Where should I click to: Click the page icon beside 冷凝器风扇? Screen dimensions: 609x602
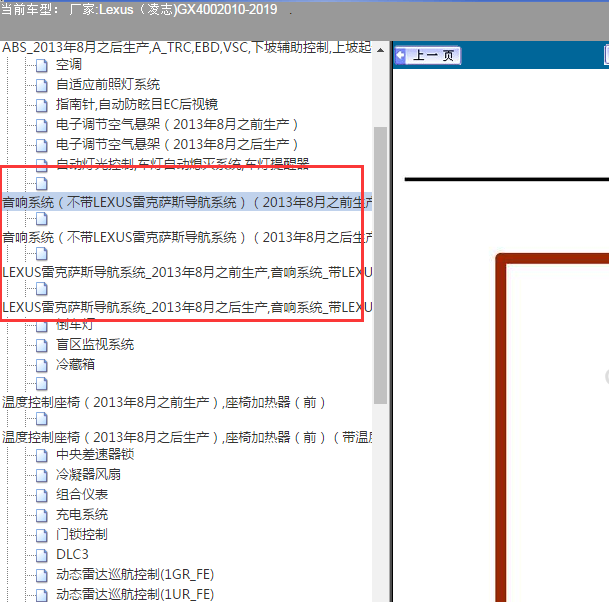point(42,475)
